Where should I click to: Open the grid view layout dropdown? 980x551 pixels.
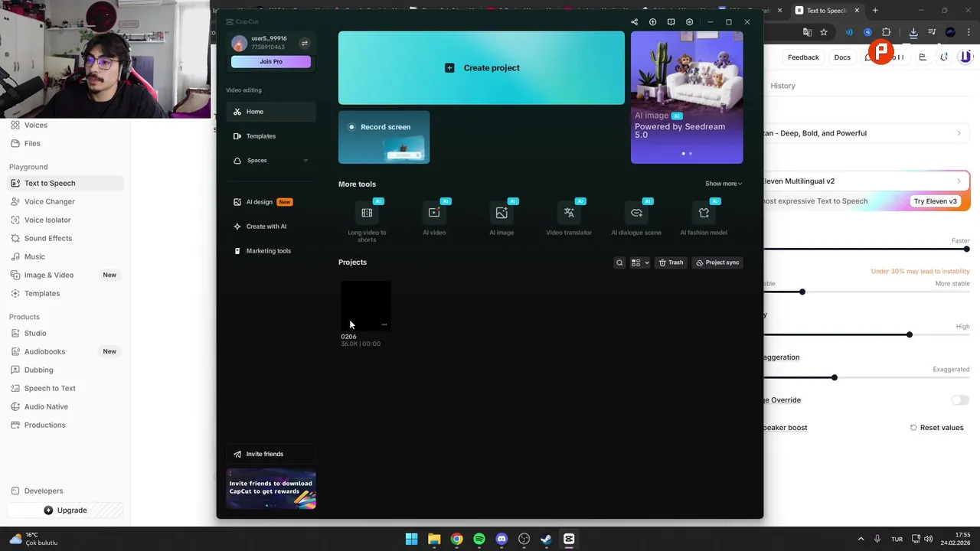pyautogui.click(x=640, y=262)
